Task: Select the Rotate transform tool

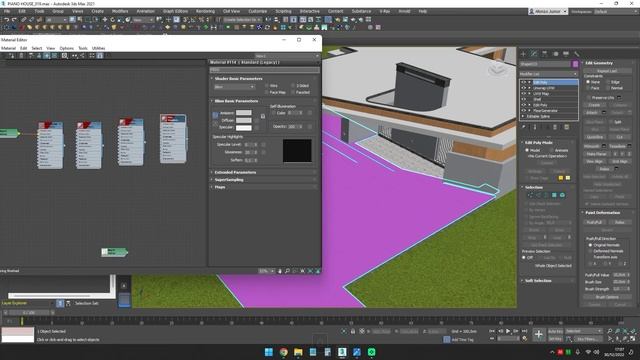Action: (x=112, y=20)
